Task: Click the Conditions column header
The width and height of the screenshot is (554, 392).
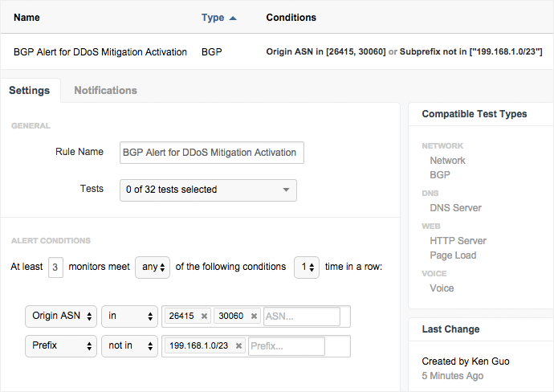Action: coord(291,17)
